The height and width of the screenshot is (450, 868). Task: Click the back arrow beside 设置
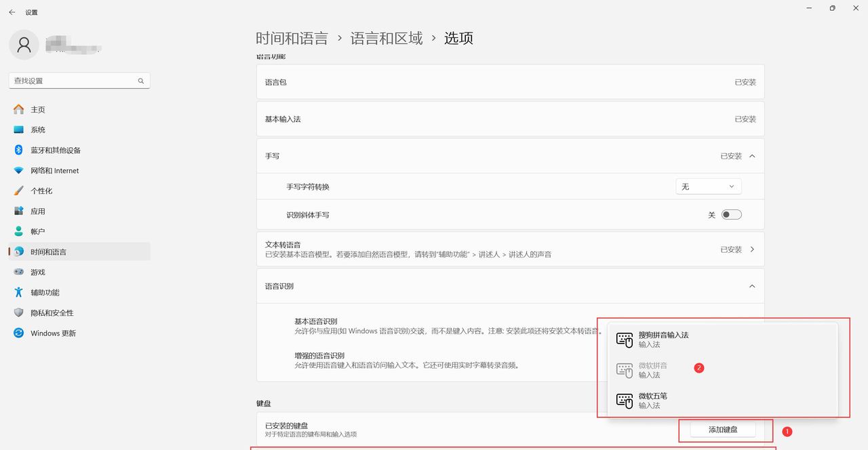point(12,12)
